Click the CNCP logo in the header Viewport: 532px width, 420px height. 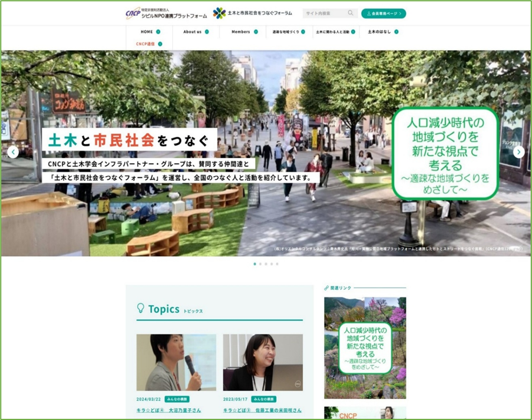pos(133,14)
